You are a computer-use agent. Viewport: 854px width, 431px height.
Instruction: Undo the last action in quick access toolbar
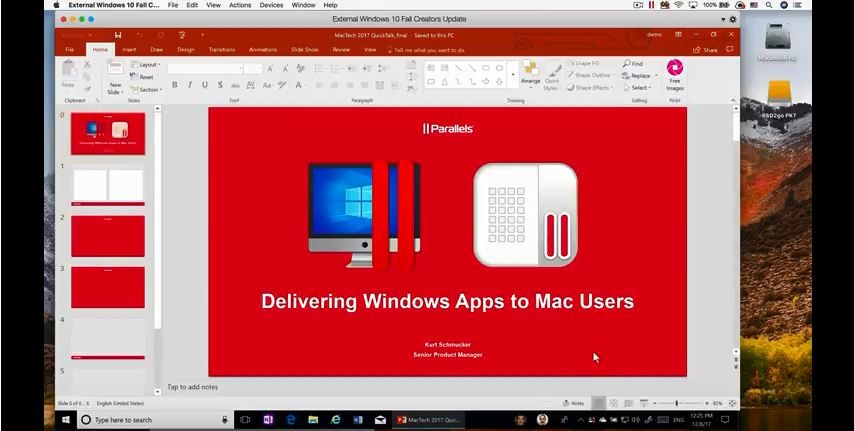pyautogui.click(x=139, y=35)
